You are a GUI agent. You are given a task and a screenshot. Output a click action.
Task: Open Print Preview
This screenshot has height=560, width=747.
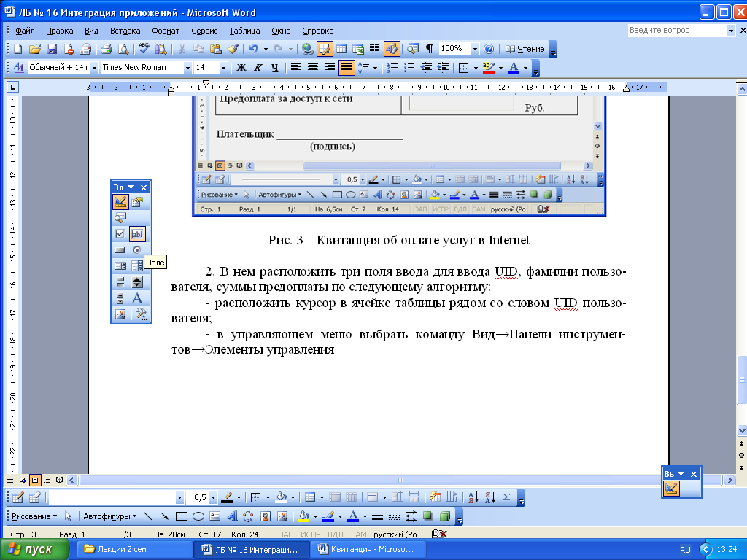(123, 49)
